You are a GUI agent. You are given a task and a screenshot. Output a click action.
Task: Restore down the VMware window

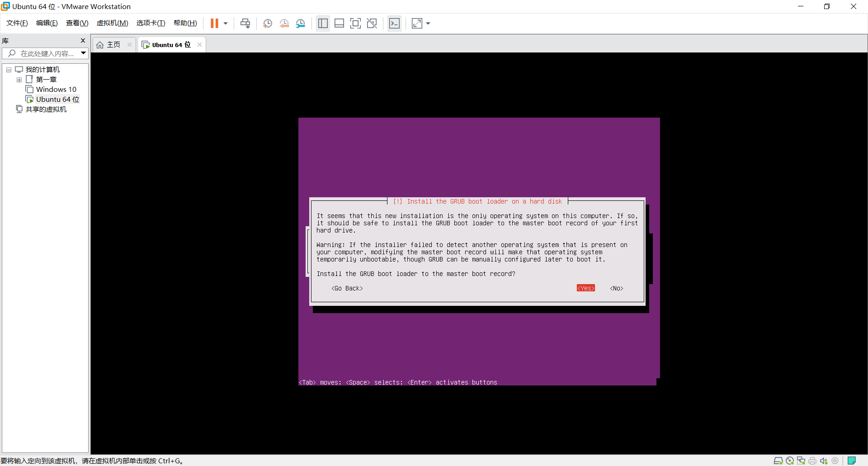tap(827, 6)
